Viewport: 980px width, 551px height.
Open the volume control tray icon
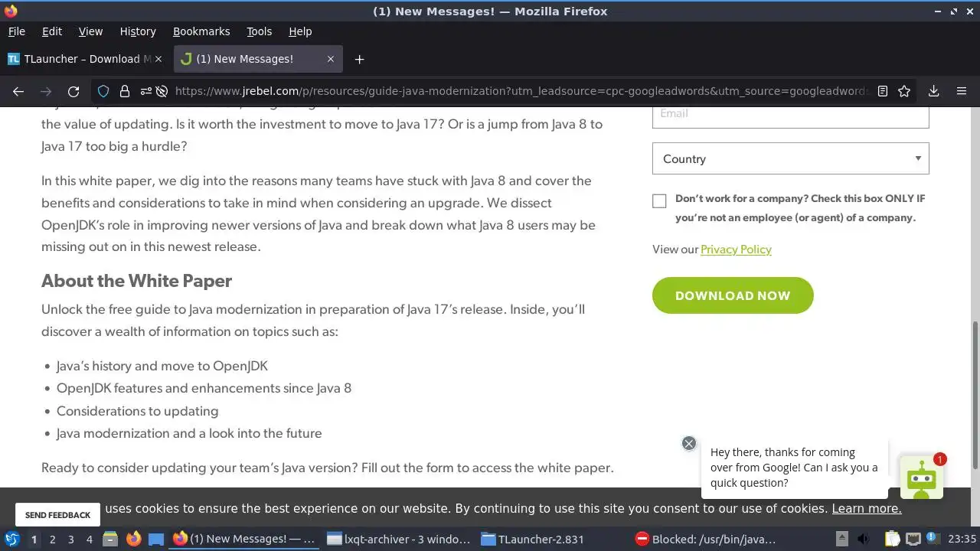click(863, 539)
